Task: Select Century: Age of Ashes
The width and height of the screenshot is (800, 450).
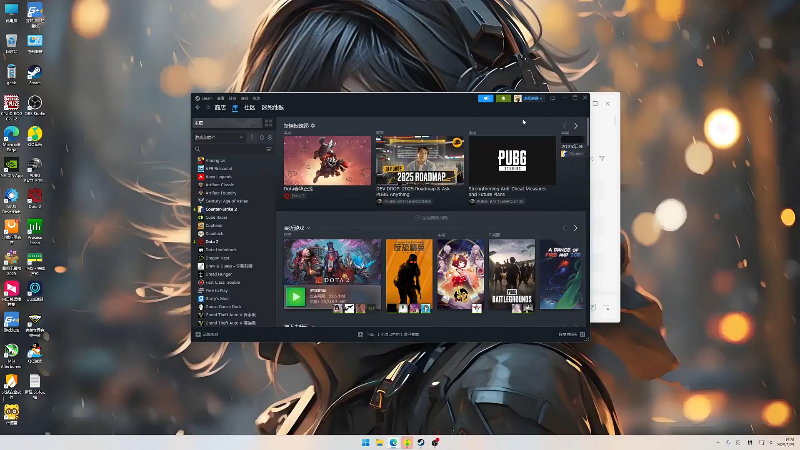Action: coord(227,201)
